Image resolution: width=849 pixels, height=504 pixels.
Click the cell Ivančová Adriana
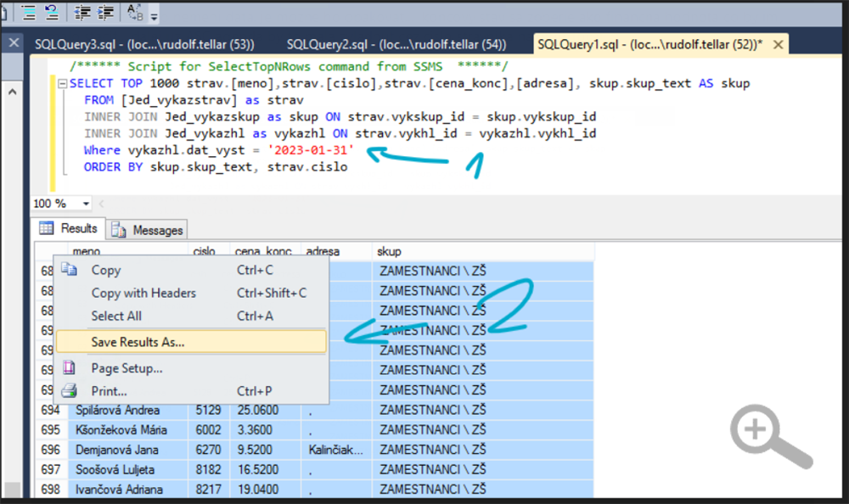pyautogui.click(x=128, y=490)
